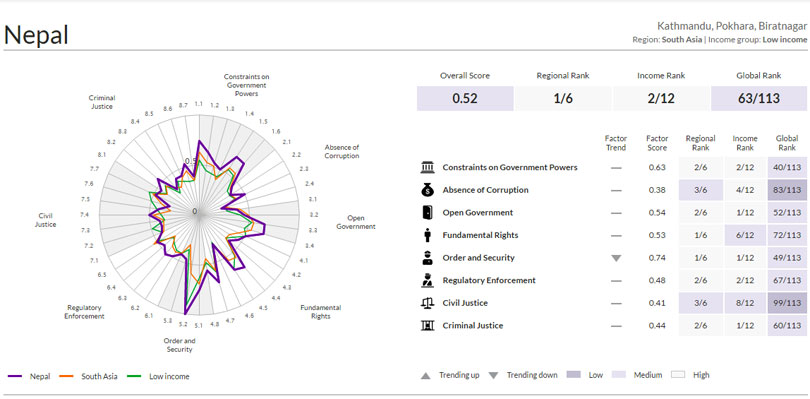Click the Nepal page title
Screen dimensions: 810x399
click(x=36, y=35)
